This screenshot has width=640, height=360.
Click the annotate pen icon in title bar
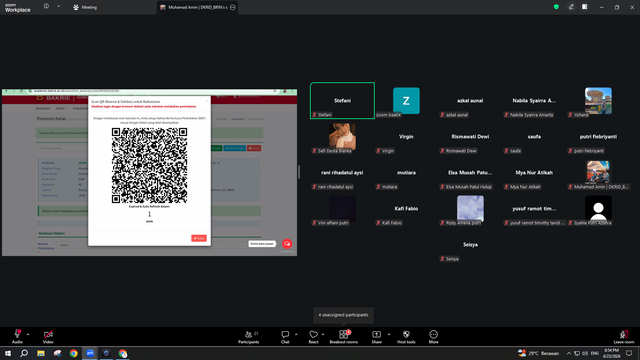pyautogui.click(x=571, y=7)
